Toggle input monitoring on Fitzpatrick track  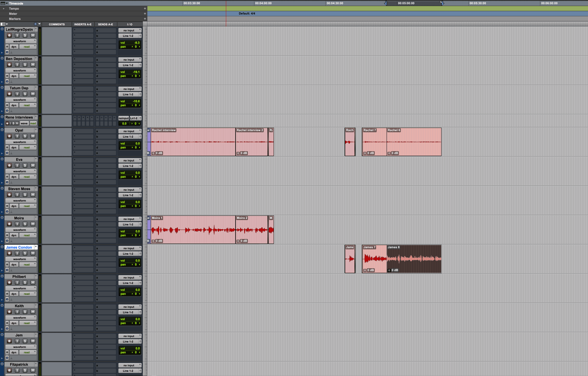click(17, 370)
